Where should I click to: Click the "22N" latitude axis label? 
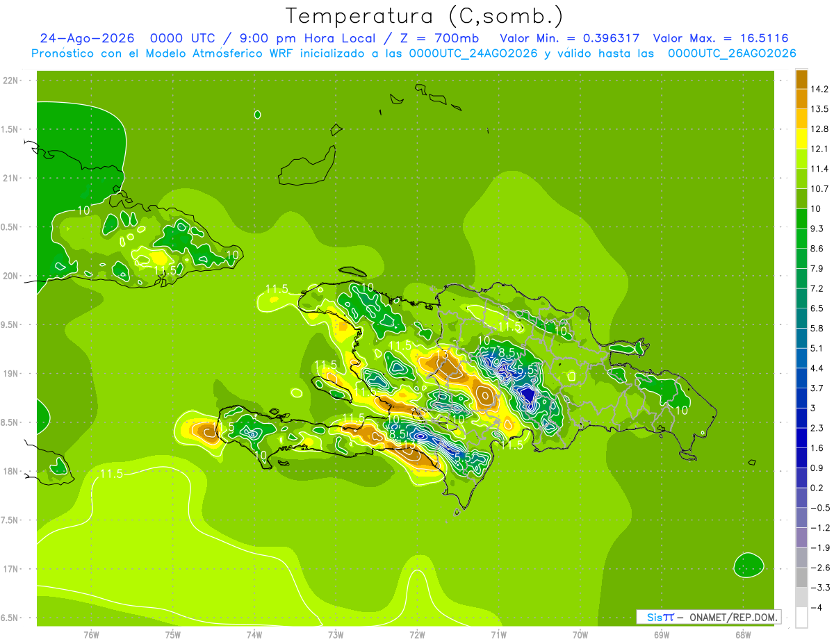pyautogui.click(x=10, y=80)
